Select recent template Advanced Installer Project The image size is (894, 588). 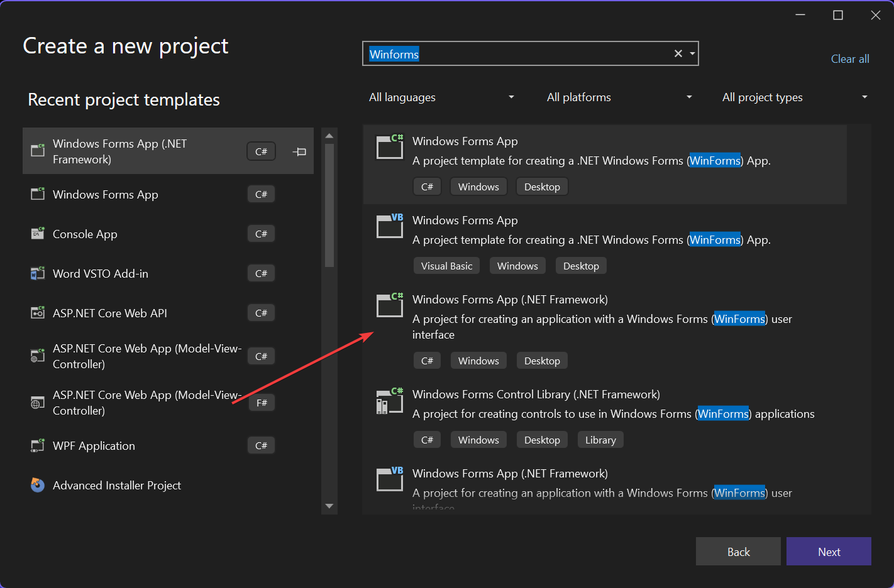tap(168, 485)
